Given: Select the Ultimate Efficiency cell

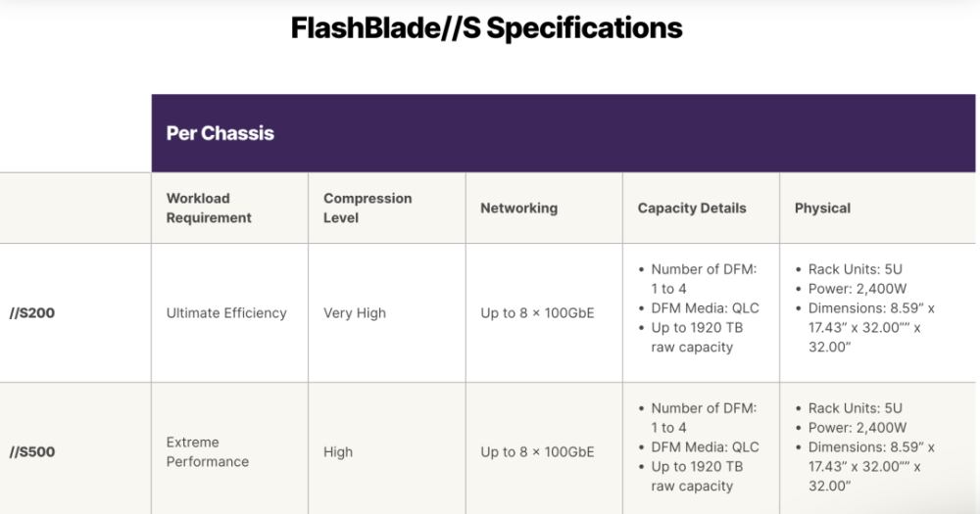Looking at the screenshot, I should click(226, 313).
